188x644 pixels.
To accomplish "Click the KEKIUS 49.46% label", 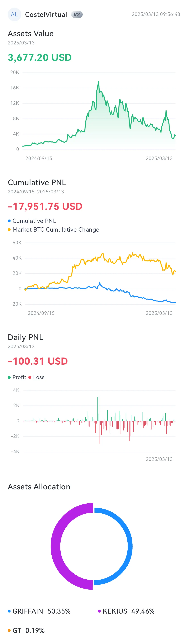I will [x=128, y=611].
